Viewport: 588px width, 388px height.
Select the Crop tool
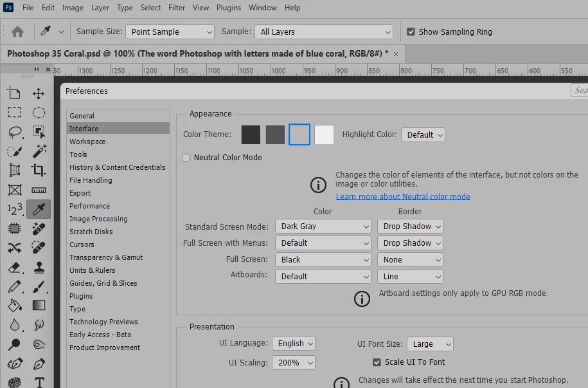pos(39,170)
